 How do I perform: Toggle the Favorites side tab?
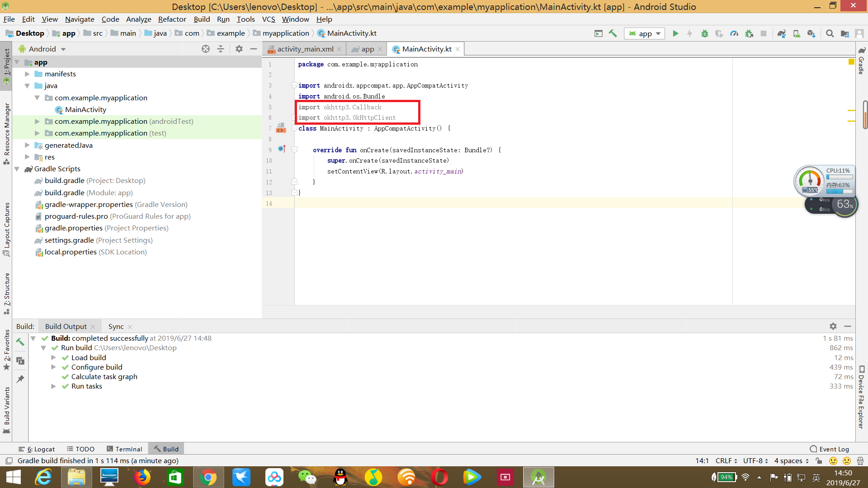[6, 350]
